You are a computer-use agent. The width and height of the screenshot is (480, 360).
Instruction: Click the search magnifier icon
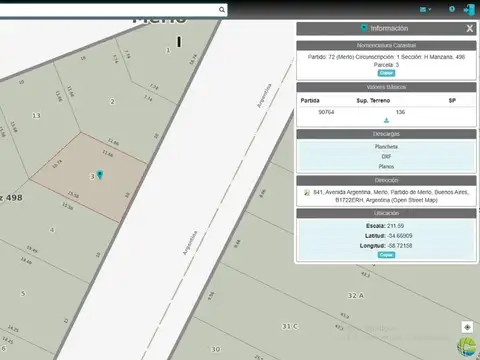click(x=222, y=10)
